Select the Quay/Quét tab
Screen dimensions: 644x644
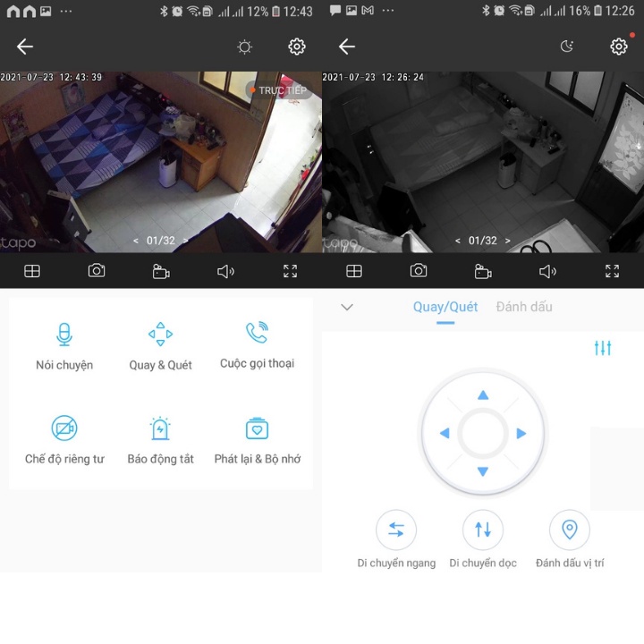point(445,307)
